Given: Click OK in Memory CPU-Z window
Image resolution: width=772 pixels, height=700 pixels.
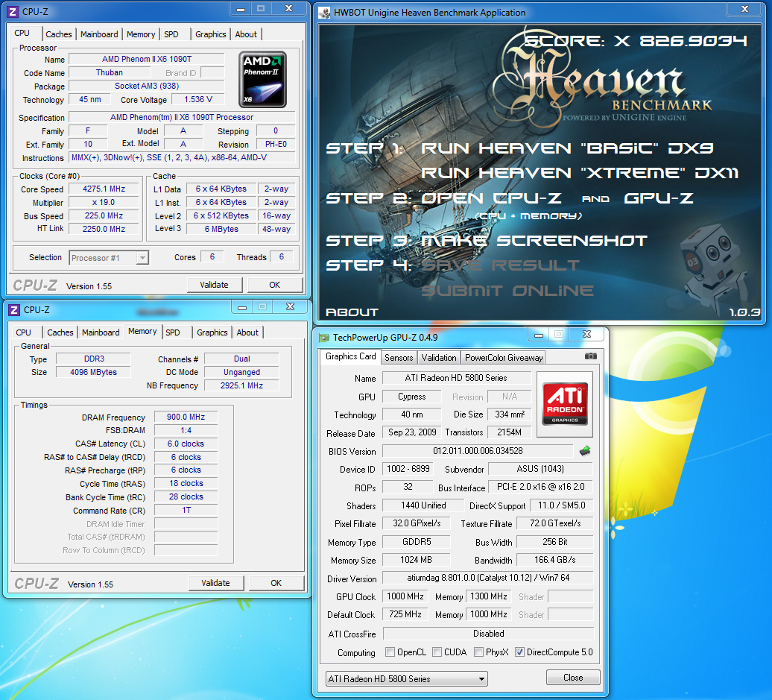Looking at the screenshot, I should coord(276,583).
